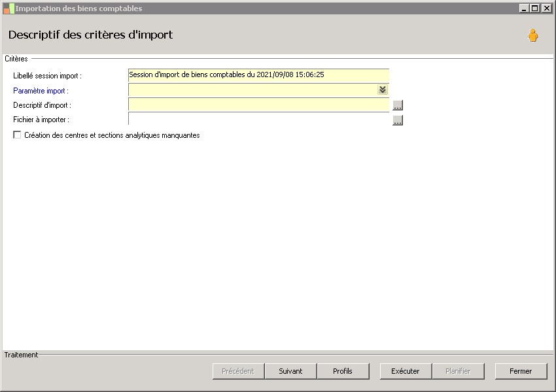Close the Importation des biens comptables window
556x392 pixels.
point(546,8)
